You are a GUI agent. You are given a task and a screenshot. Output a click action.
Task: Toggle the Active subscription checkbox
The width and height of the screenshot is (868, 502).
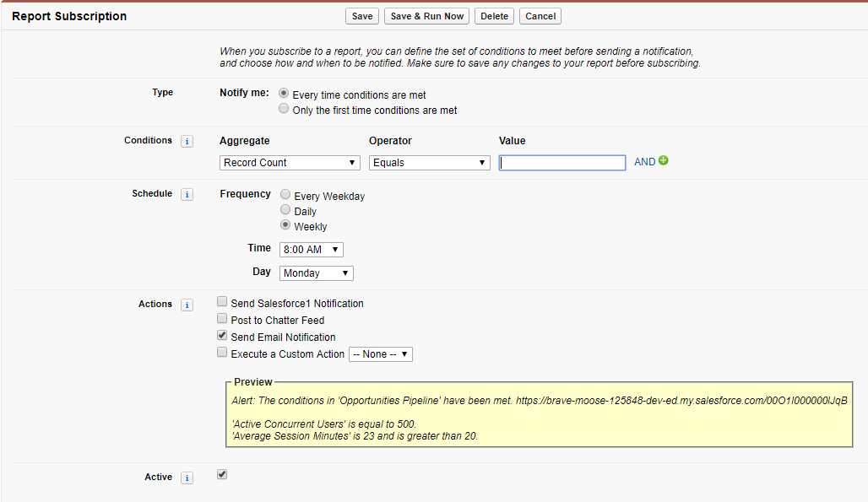coord(222,475)
